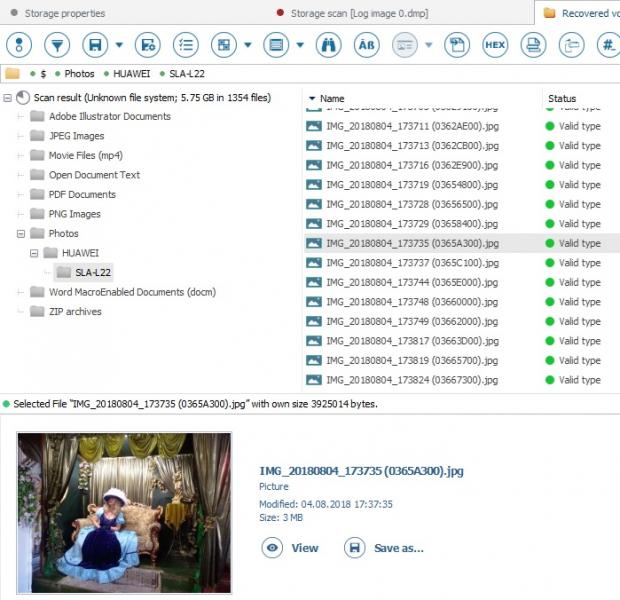This screenshot has height=600, width=620.
Task: Click the first round toolbar icon
Action: coord(19,45)
